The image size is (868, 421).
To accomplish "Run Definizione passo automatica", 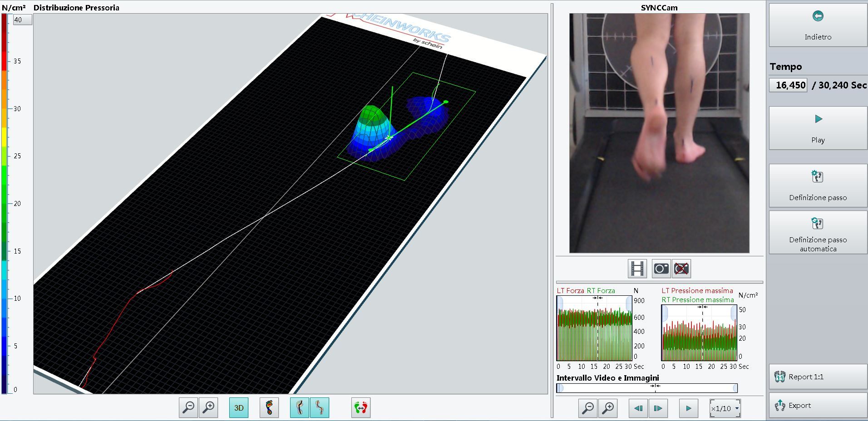I will pyautogui.click(x=818, y=233).
